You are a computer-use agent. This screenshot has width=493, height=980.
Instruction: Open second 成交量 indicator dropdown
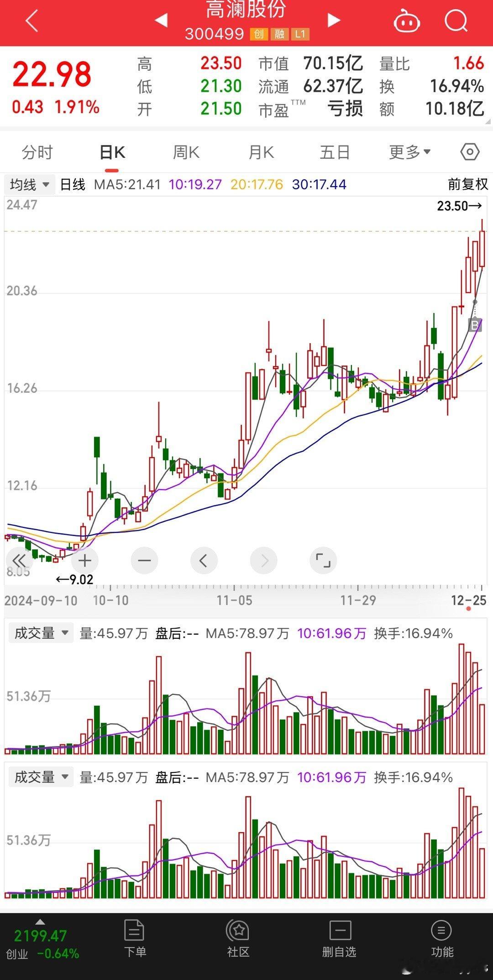[42, 777]
